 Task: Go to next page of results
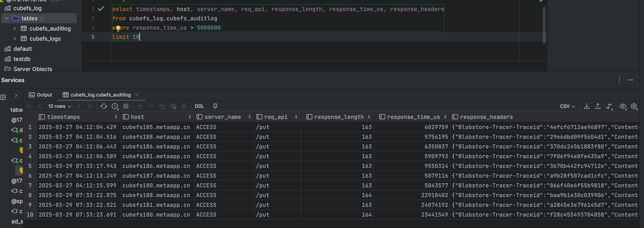(79, 106)
